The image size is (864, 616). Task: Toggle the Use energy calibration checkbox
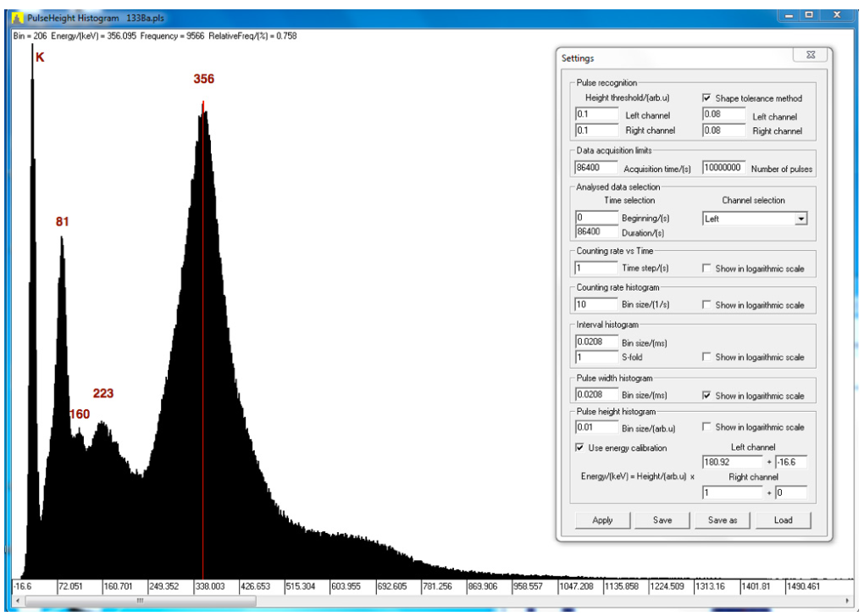point(579,447)
